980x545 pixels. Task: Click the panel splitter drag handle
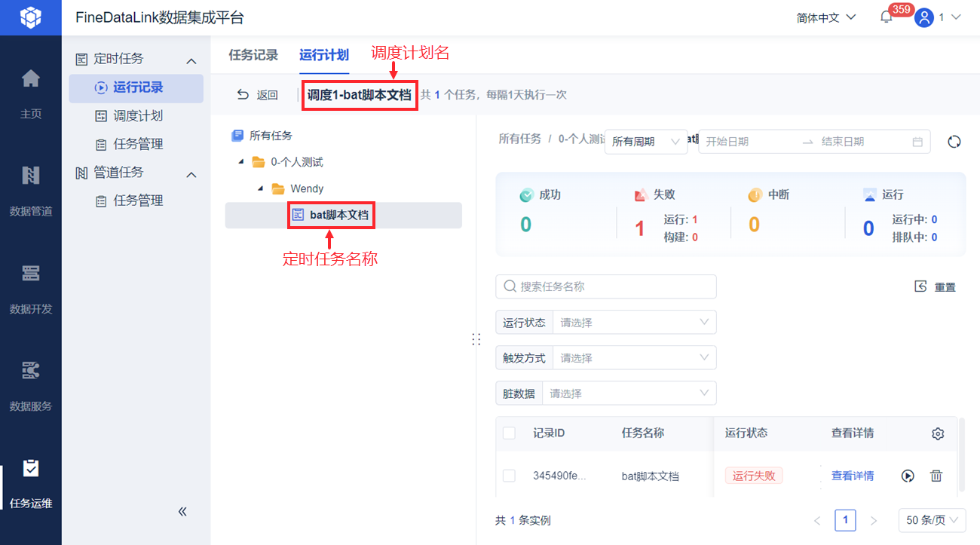click(x=476, y=339)
